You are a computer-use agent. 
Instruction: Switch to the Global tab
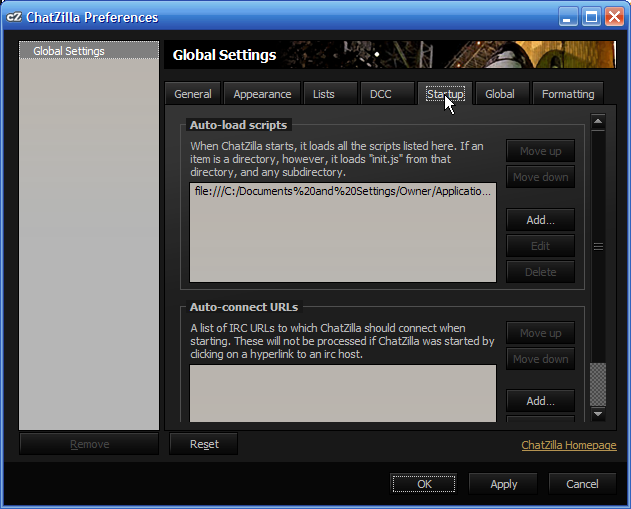click(502, 94)
